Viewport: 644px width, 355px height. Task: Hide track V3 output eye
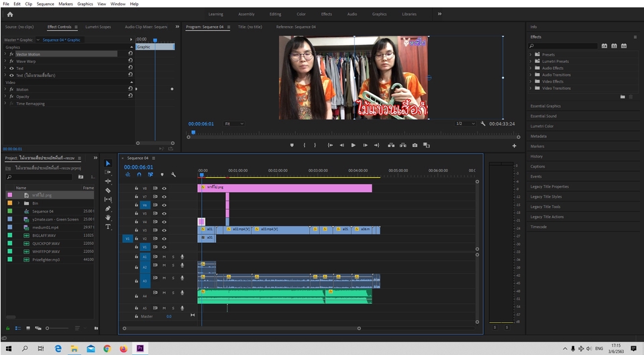point(164,230)
